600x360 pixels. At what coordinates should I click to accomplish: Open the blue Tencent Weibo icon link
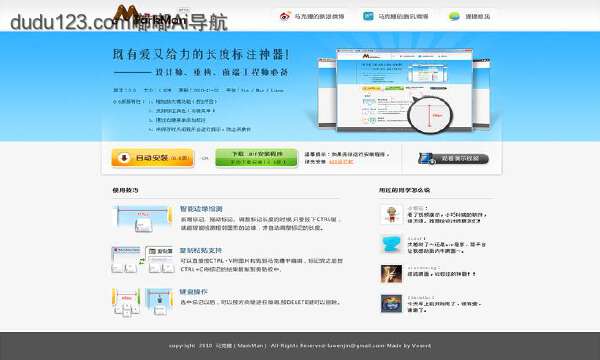point(368,16)
